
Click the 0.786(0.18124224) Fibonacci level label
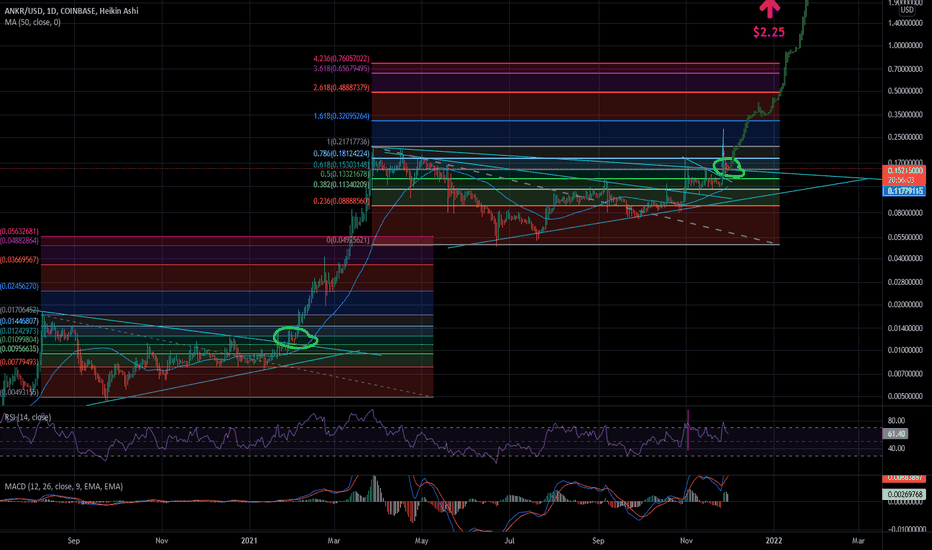pyautogui.click(x=341, y=154)
